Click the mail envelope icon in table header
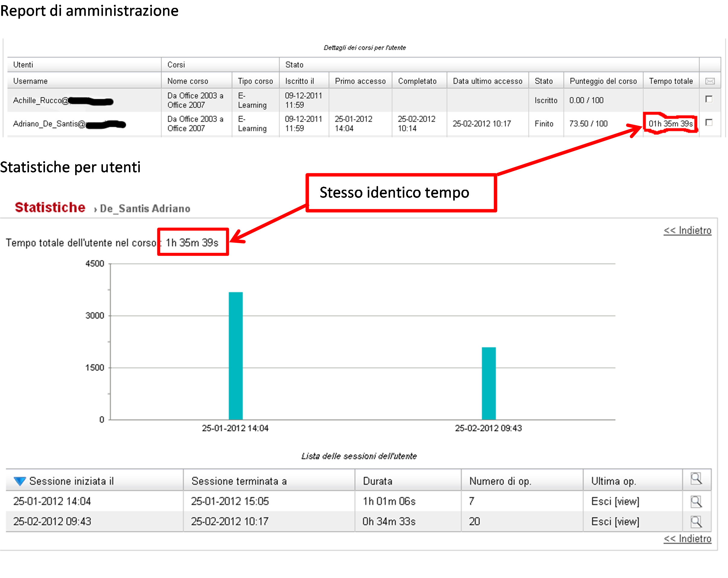728x578 pixels. click(x=710, y=81)
